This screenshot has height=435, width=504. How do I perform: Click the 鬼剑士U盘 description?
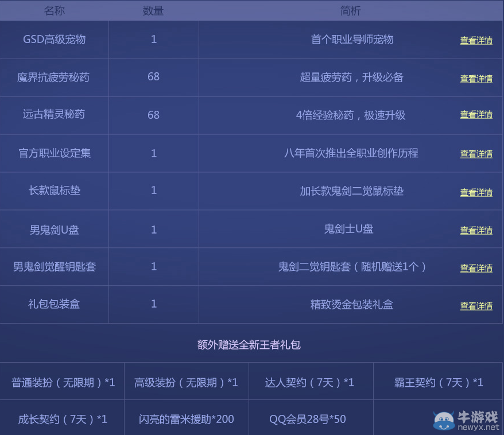[349, 229]
